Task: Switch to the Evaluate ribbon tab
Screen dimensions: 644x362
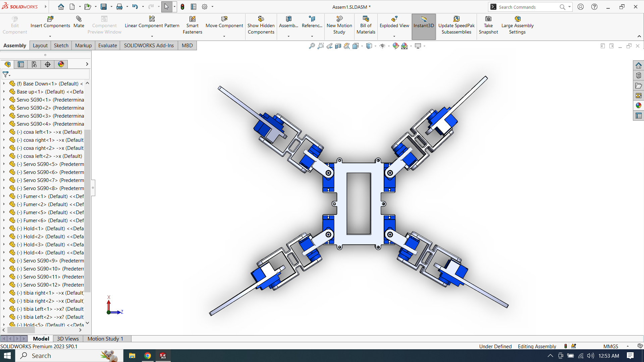Action: click(107, 45)
